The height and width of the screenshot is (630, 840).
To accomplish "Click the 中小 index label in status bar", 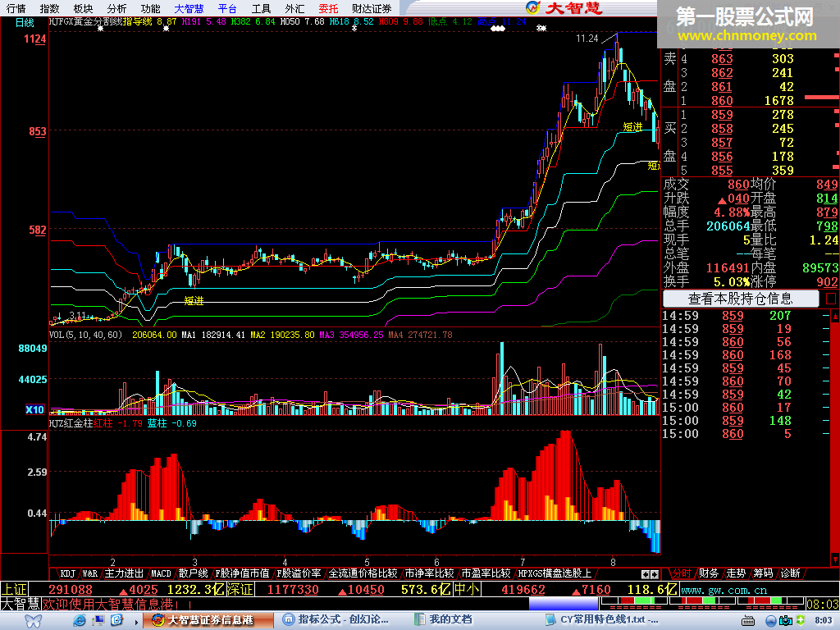I will coord(467,590).
